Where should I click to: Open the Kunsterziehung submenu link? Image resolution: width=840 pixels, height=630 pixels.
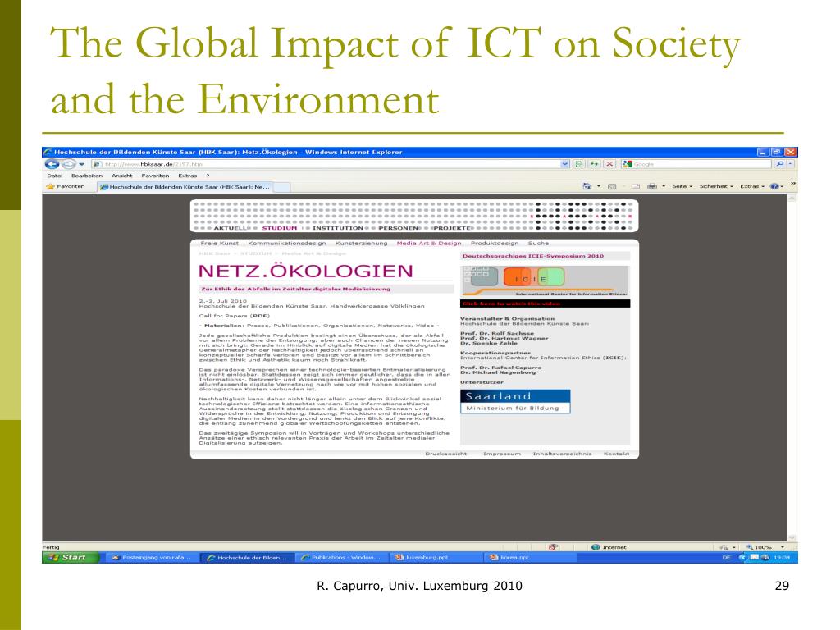point(361,243)
